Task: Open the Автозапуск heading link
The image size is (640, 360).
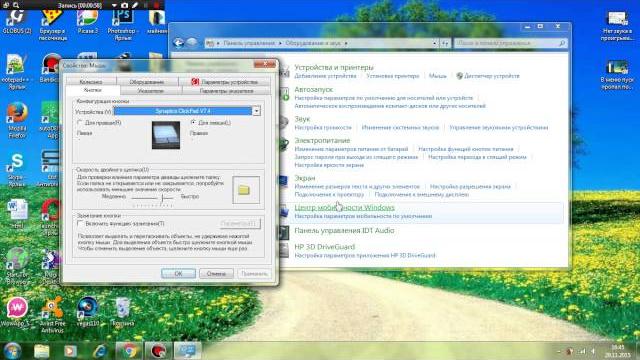Action: (x=313, y=89)
